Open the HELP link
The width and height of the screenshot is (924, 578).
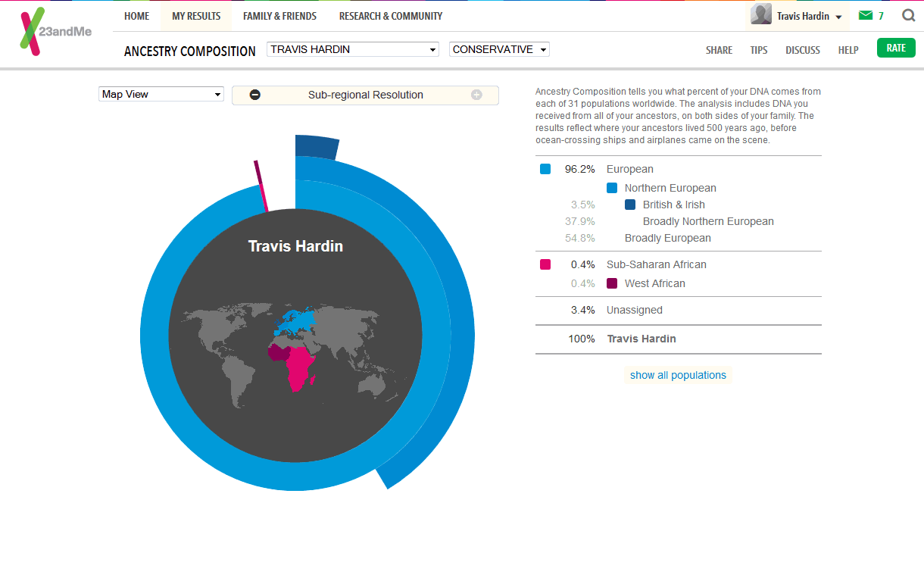[x=848, y=50]
